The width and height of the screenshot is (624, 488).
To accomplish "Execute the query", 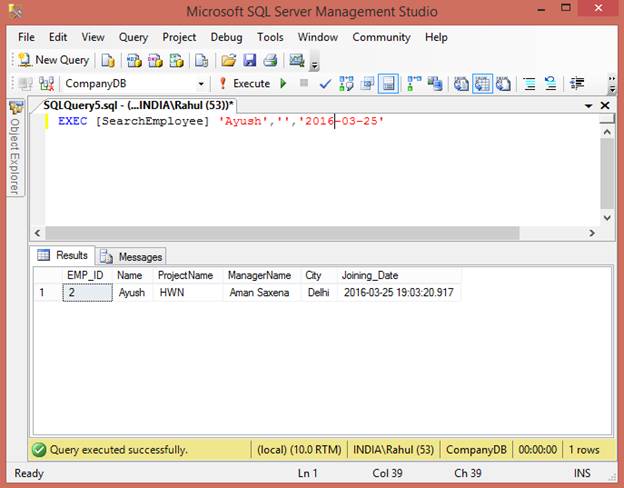I will point(245,84).
